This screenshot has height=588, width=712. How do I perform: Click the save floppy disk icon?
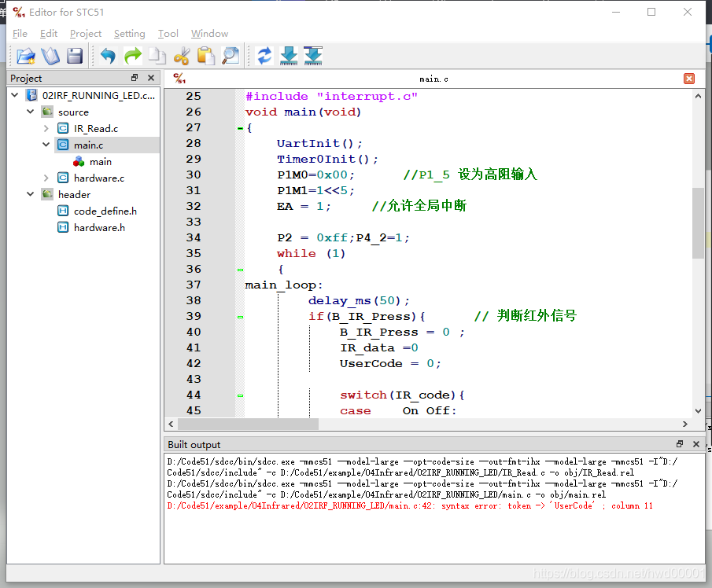(x=75, y=57)
